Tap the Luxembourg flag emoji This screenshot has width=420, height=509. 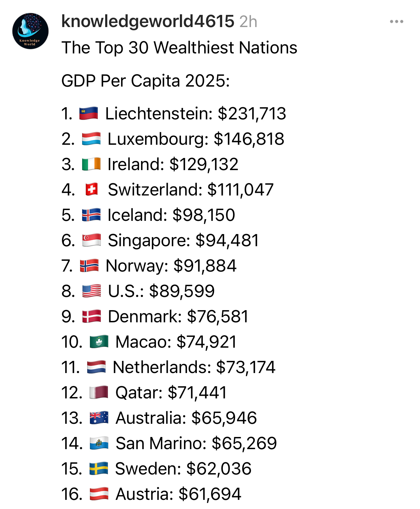91,139
